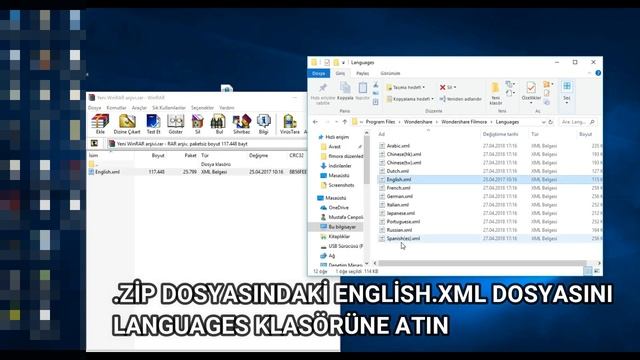Open the address bar history dropdown

click(x=543, y=122)
